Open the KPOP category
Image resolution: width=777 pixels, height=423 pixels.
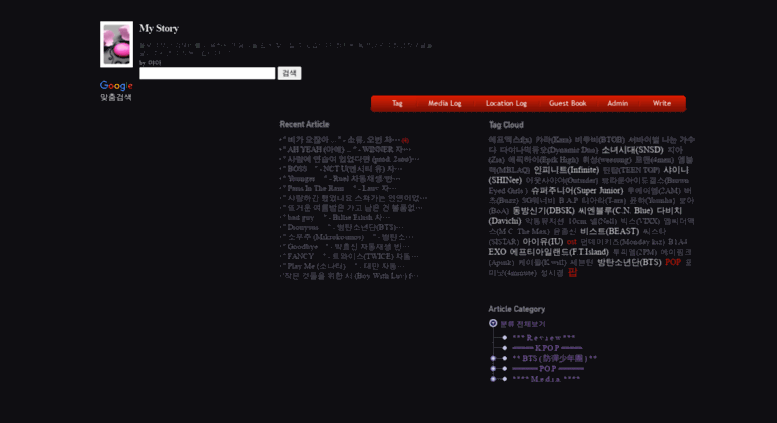click(x=547, y=348)
